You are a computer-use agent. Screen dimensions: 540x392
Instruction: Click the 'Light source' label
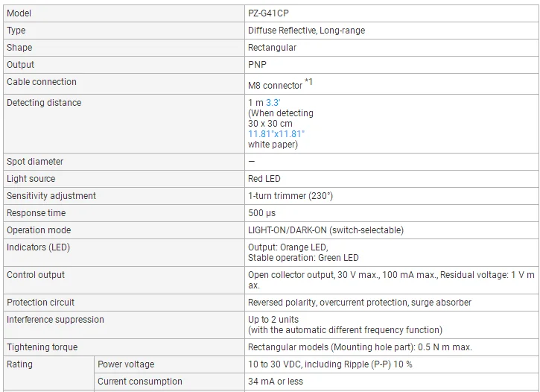pyautogui.click(x=31, y=179)
